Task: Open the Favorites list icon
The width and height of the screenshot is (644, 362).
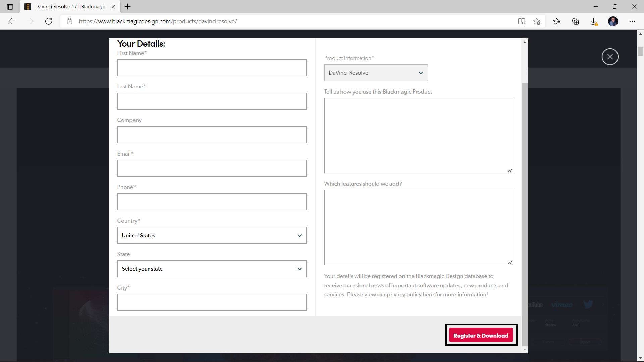Action: [x=557, y=21]
